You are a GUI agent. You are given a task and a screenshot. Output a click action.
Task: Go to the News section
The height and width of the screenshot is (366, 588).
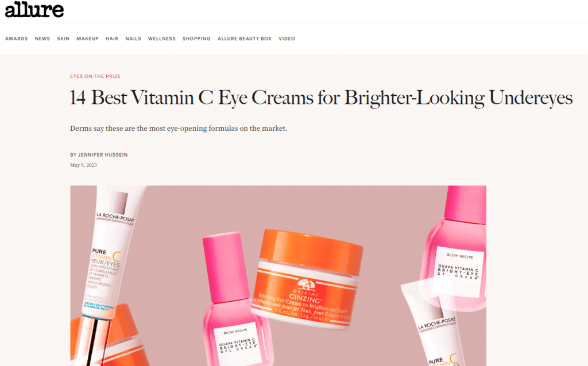pos(42,38)
